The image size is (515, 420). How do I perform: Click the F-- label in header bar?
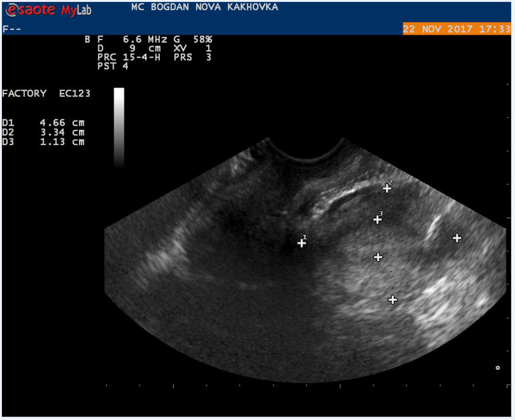pos(11,29)
